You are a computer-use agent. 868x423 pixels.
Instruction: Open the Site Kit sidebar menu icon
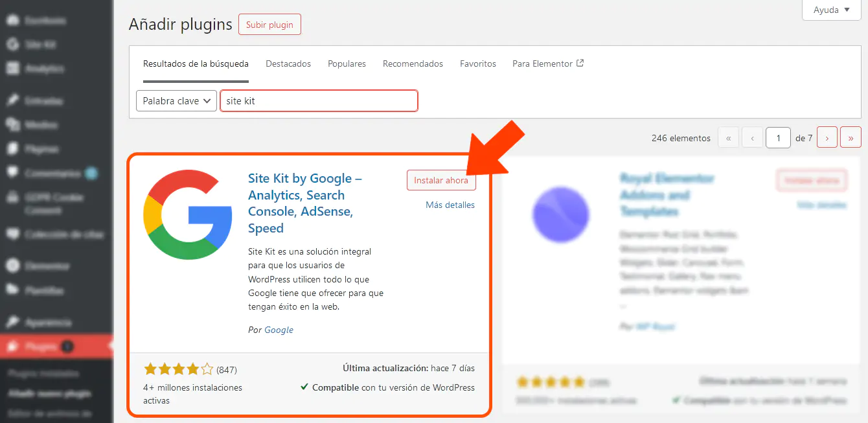pyautogui.click(x=12, y=45)
